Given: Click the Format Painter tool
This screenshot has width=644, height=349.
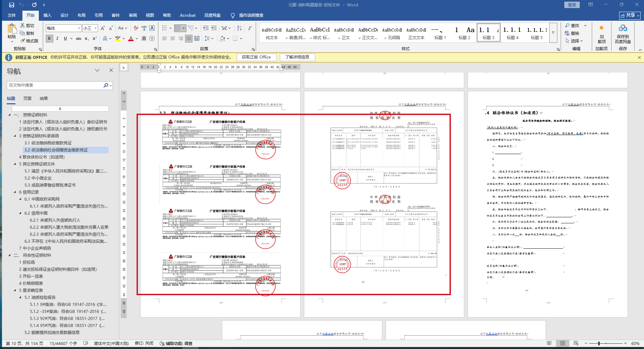Looking at the screenshot, I should point(29,41).
